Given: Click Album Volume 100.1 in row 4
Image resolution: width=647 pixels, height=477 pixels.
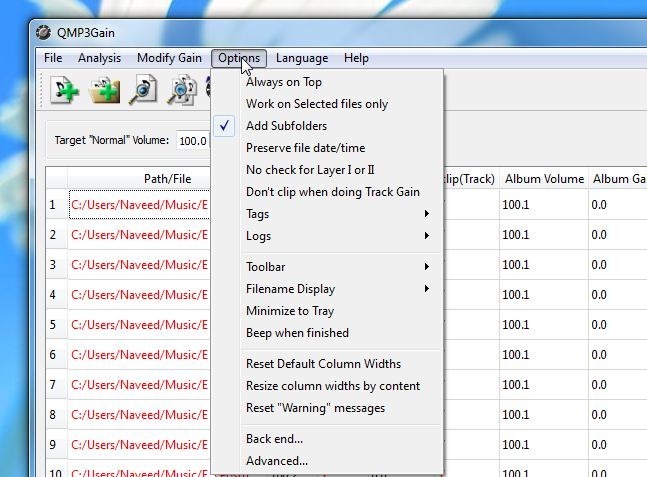Looking at the screenshot, I should tap(544, 295).
